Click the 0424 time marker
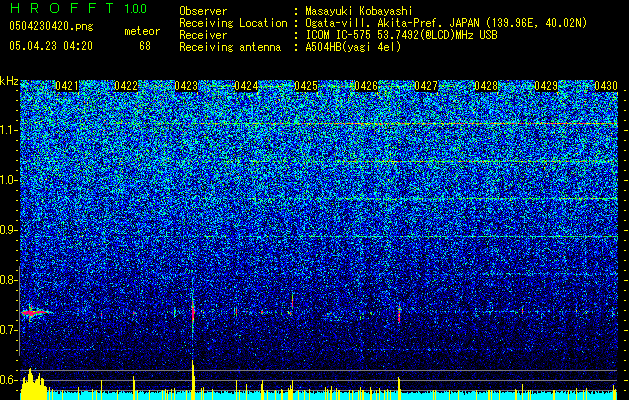Image resolution: width=629 pixels, height=400 pixels. tap(246, 86)
